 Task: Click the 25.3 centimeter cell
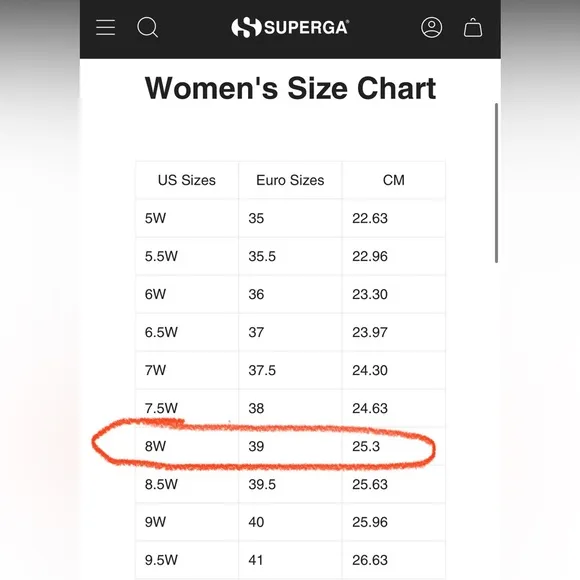tap(394, 446)
